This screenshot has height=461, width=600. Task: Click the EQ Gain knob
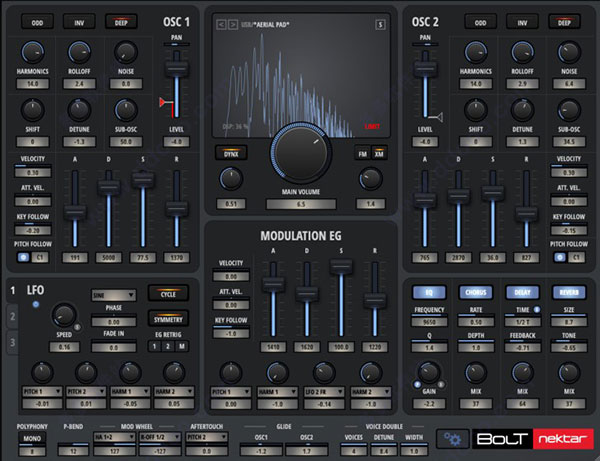(x=429, y=372)
